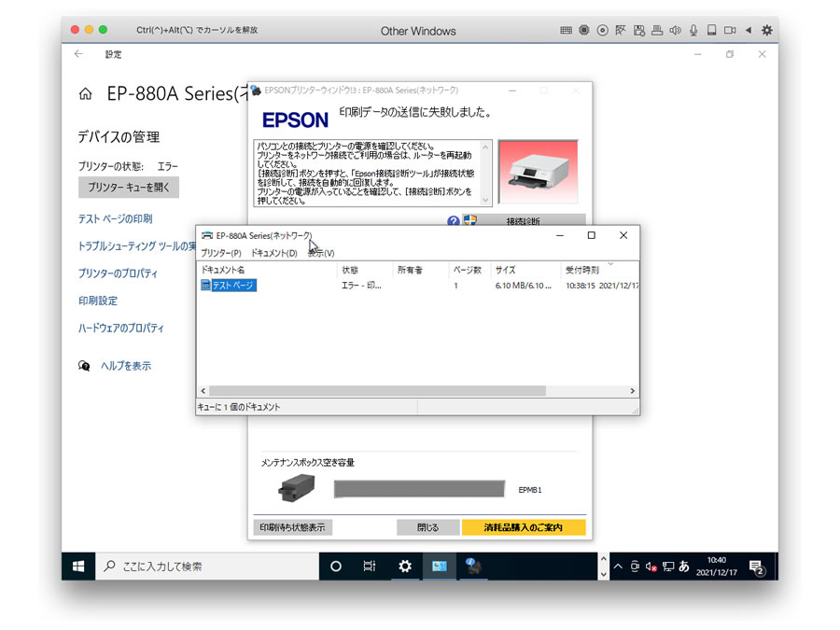Switch to EPSON status monitor taskbar icon
Viewport: 840px width, 630px height.
tap(473, 567)
